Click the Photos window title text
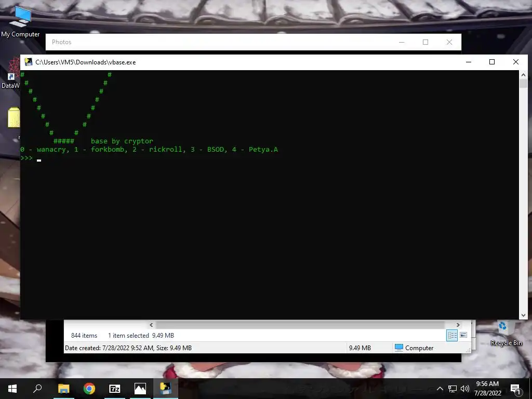532x399 pixels. pyautogui.click(x=61, y=42)
